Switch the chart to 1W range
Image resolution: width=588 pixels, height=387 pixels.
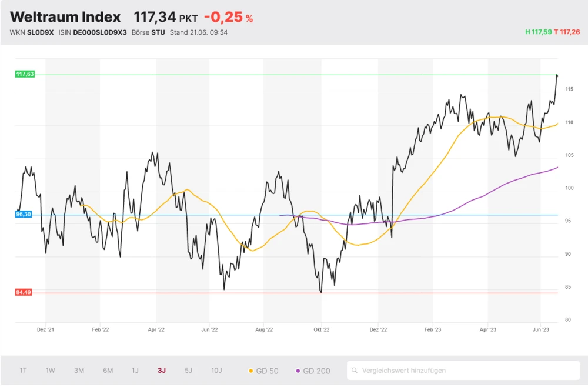click(51, 371)
